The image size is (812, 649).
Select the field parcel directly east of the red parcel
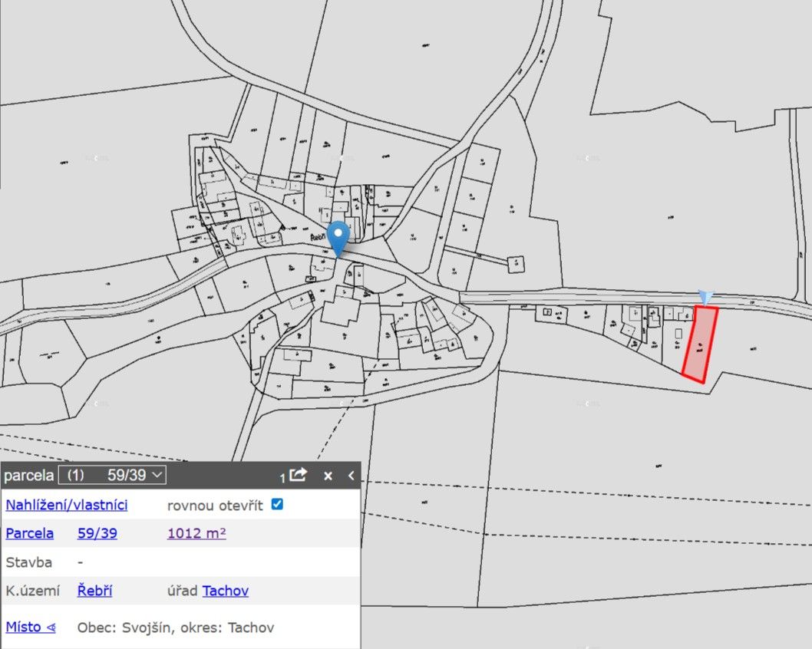[760, 345]
